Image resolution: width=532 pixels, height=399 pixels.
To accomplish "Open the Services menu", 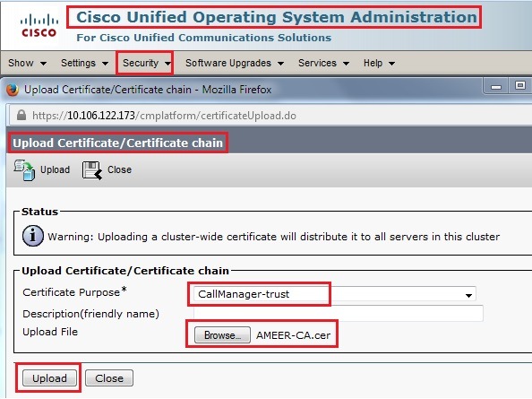I will (x=323, y=63).
